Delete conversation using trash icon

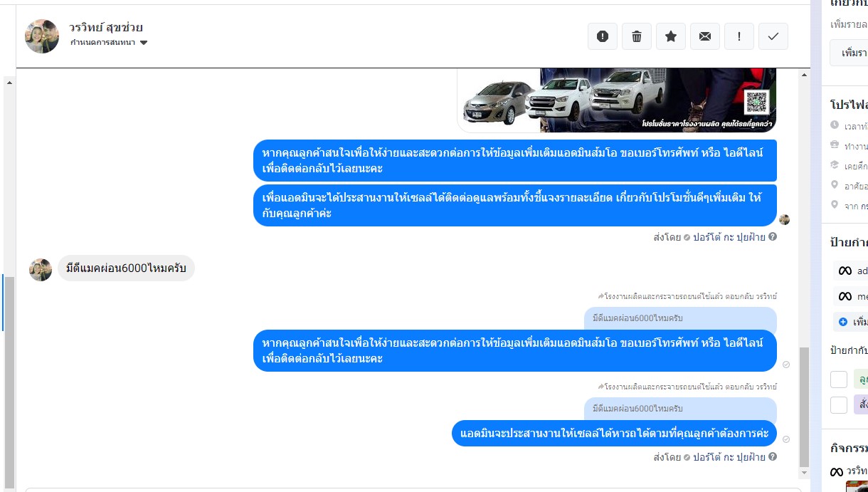[637, 36]
